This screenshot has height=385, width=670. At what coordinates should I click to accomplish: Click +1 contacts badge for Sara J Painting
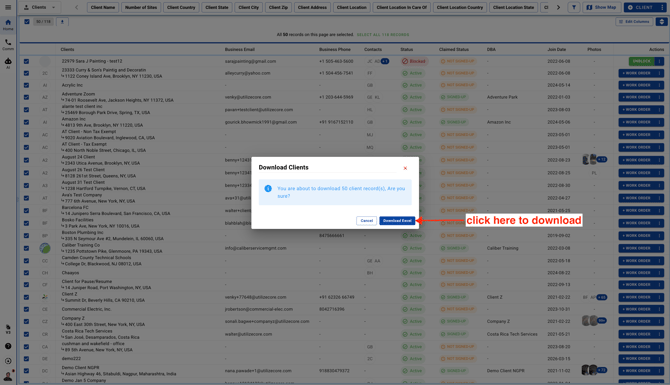pos(385,61)
